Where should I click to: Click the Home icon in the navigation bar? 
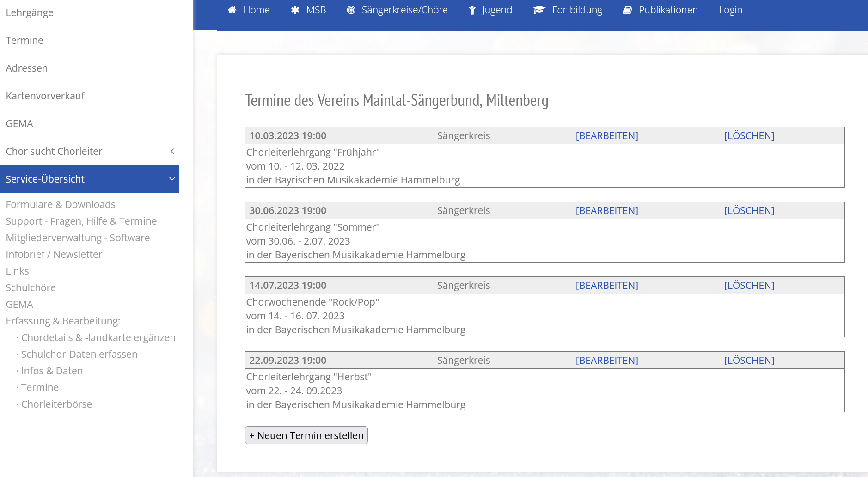pyautogui.click(x=232, y=10)
